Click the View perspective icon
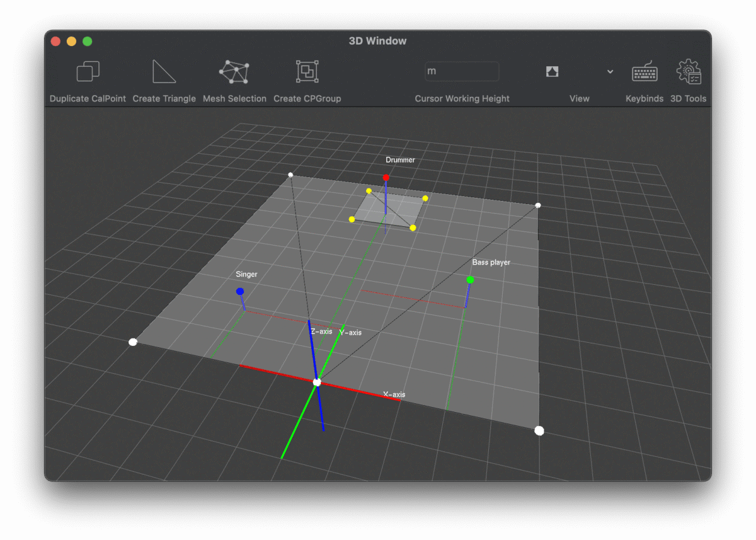The width and height of the screenshot is (756, 540). (x=553, y=71)
